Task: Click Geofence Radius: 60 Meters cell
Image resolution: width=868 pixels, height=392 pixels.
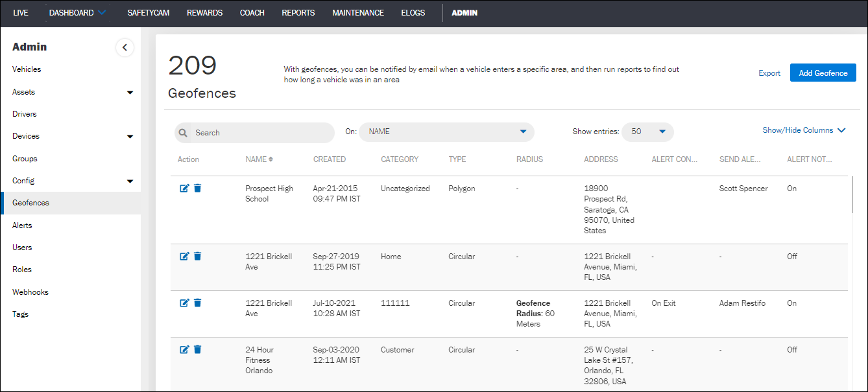Action: [x=535, y=314]
